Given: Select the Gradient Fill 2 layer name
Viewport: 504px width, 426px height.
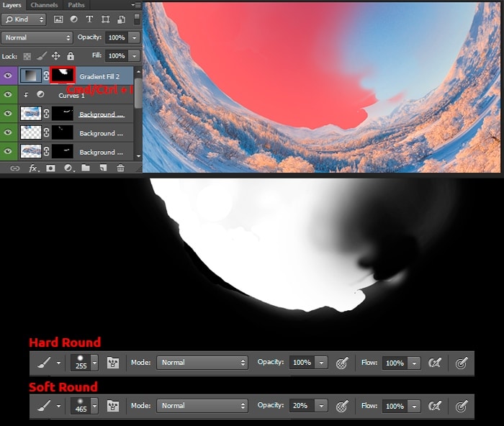Looking at the screenshot, I should point(99,76).
